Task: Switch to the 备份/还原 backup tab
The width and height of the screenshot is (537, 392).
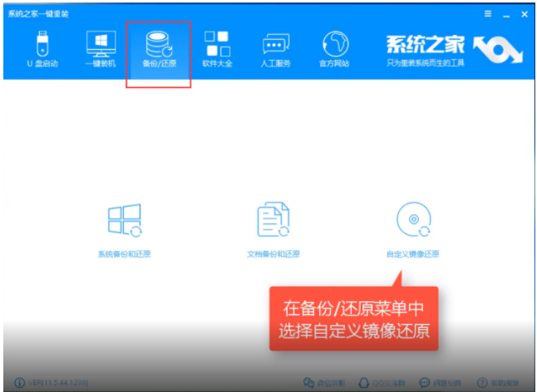Action: [x=159, y=49]
